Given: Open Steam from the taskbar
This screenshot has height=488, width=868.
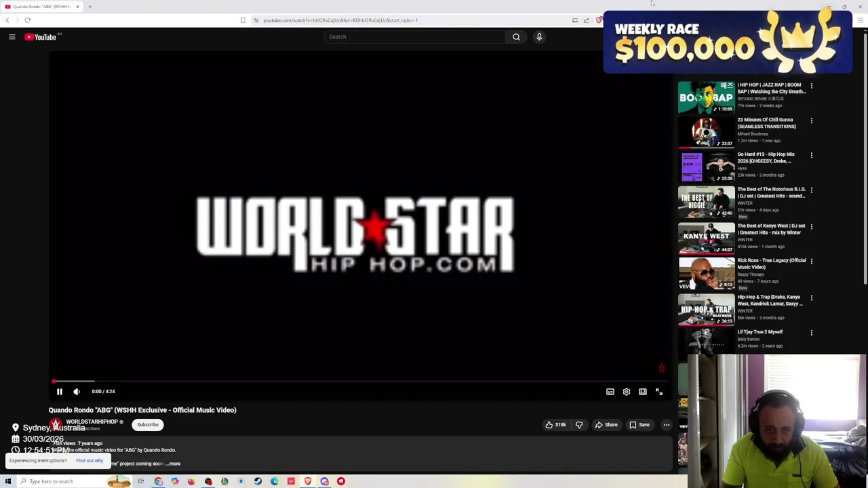Looking at the screenshot, I should (258, 481).
